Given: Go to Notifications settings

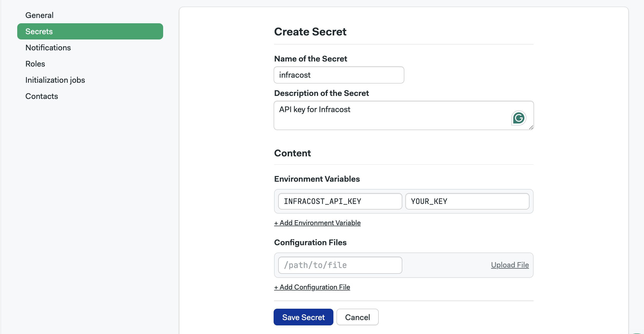Looking at the screenshot, I should (48, 48).
